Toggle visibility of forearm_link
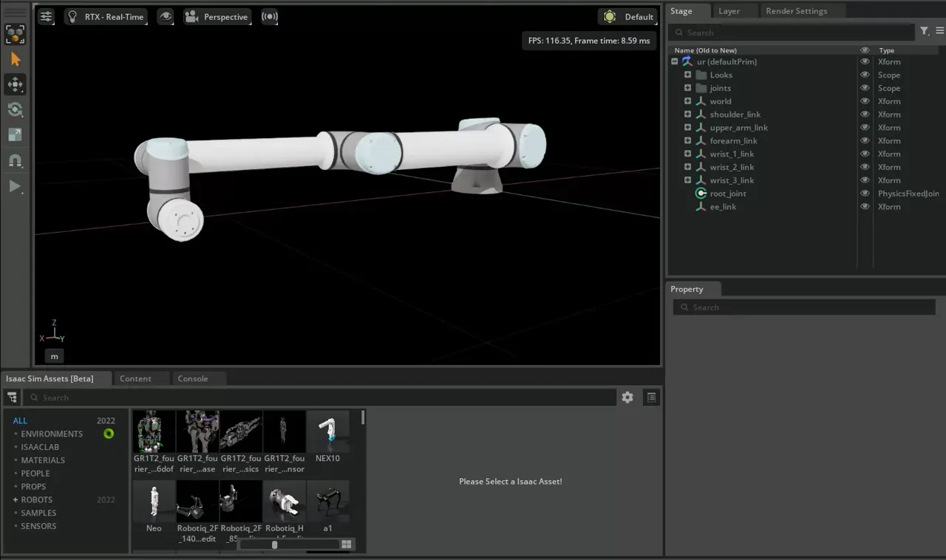This screenshot has width=946, height=560. pyautogui.click(x=865, y=141)
